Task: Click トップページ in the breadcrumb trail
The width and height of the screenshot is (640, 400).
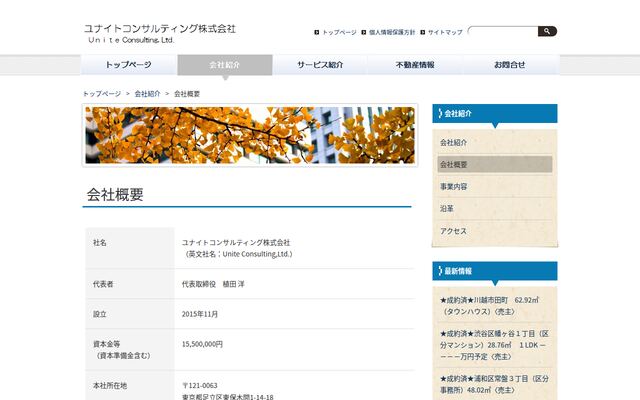Action: point(102,94)
